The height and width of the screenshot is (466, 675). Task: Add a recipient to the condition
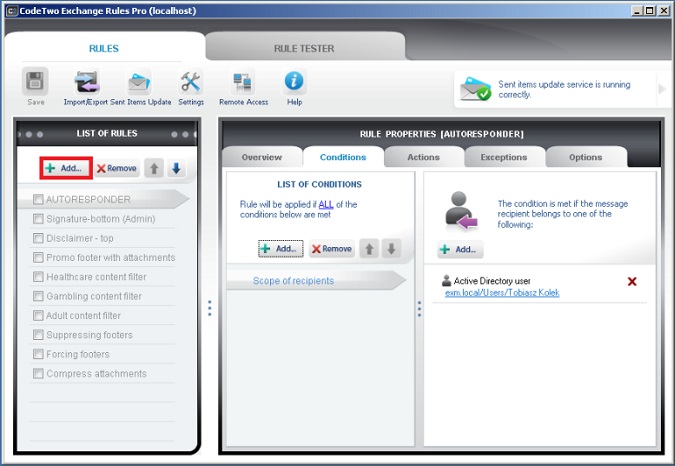click(460, 249)
